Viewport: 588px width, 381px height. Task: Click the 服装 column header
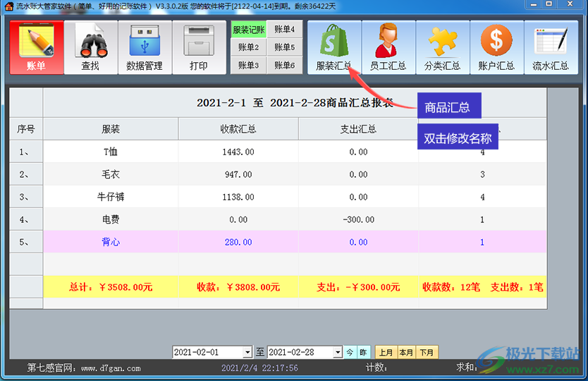click(111, 129)
